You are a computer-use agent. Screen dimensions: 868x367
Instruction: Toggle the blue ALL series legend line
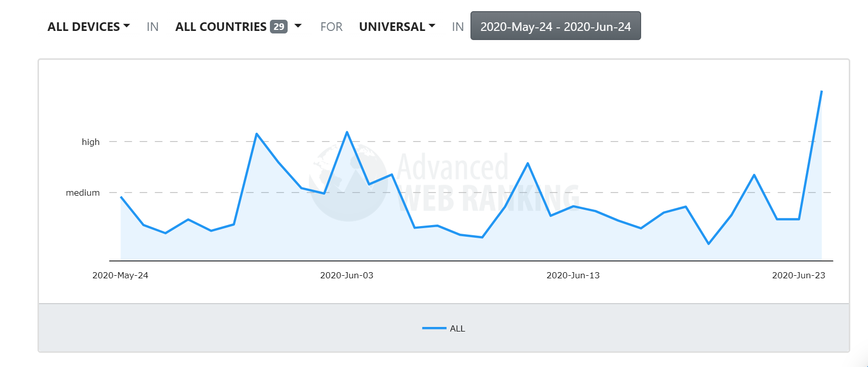[434, 328]
